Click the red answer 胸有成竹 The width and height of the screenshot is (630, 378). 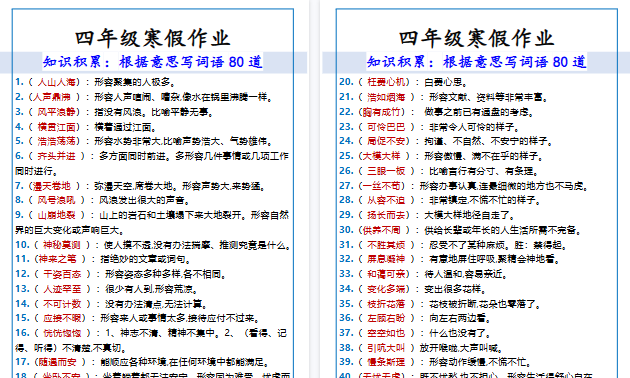coord(381,112)
